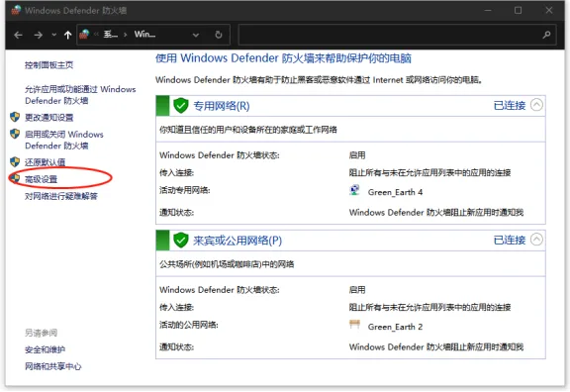570x392 pixels.
Task: Click 还原默认值 link
Action: click(x=46, y=162)
